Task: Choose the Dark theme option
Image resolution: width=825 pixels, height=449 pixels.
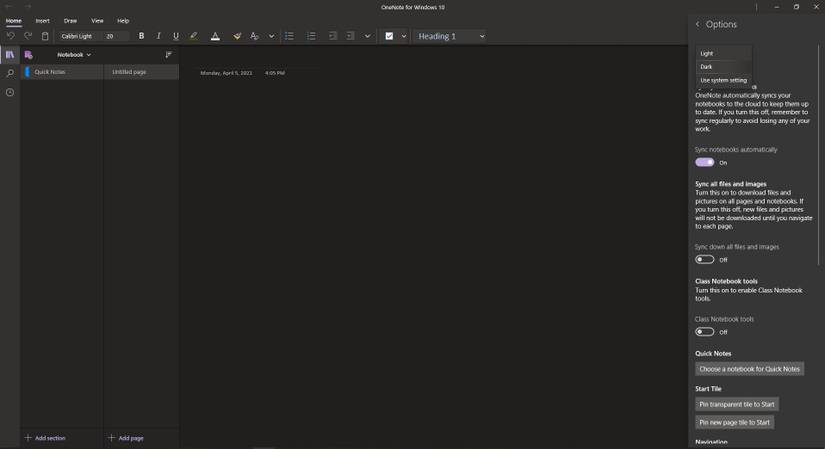Action: [x=724, y=67]
